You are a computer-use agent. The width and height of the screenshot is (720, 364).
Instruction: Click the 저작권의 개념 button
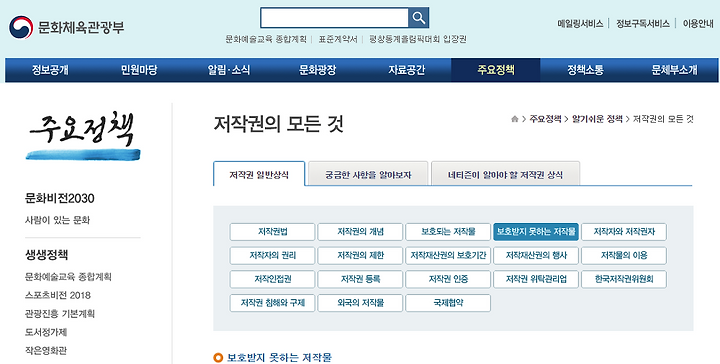pyautogui.click(x=360, y=232)
